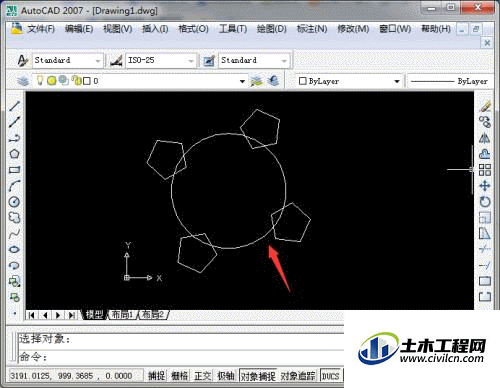
Task: Switch to the 布局2 layout tab
Action: pyautogui.click(x=153, y=315)
